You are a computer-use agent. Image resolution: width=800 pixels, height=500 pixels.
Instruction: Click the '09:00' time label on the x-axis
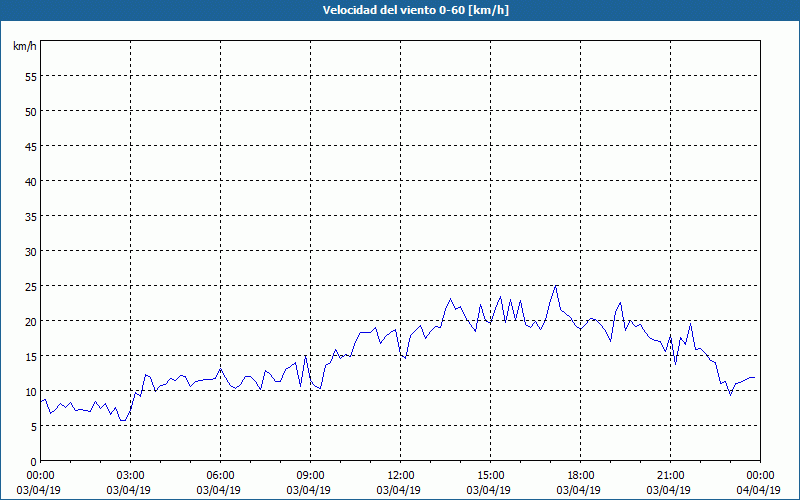click(309, 476)
